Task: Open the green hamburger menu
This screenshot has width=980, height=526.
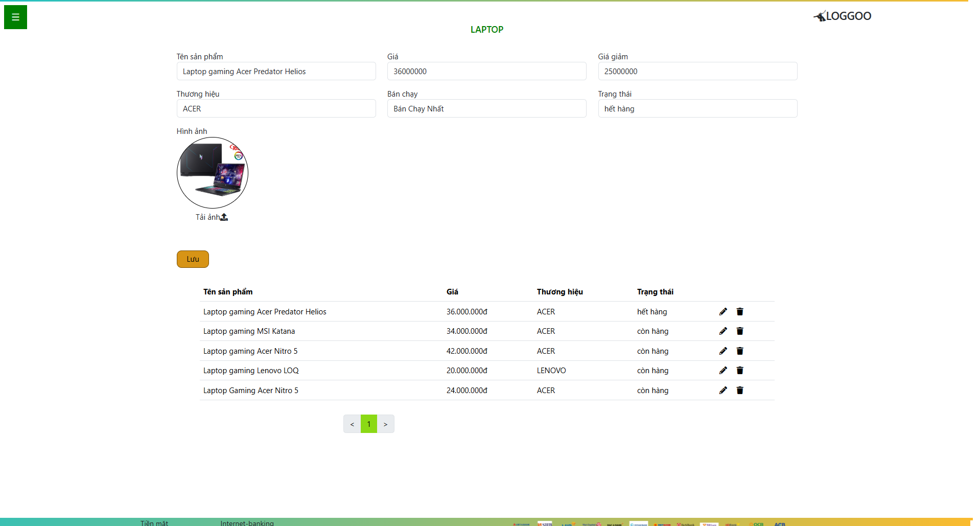Action: click(x=15, y=17)
